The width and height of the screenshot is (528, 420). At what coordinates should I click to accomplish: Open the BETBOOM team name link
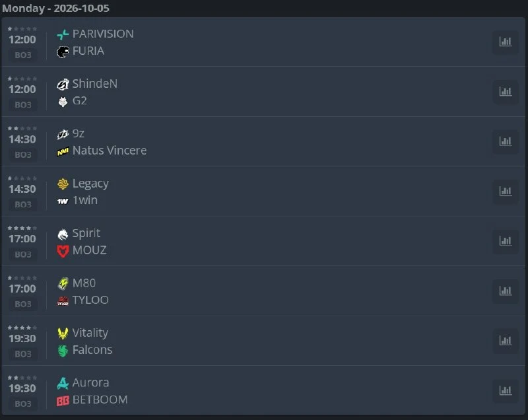click(x=100, y=400)
